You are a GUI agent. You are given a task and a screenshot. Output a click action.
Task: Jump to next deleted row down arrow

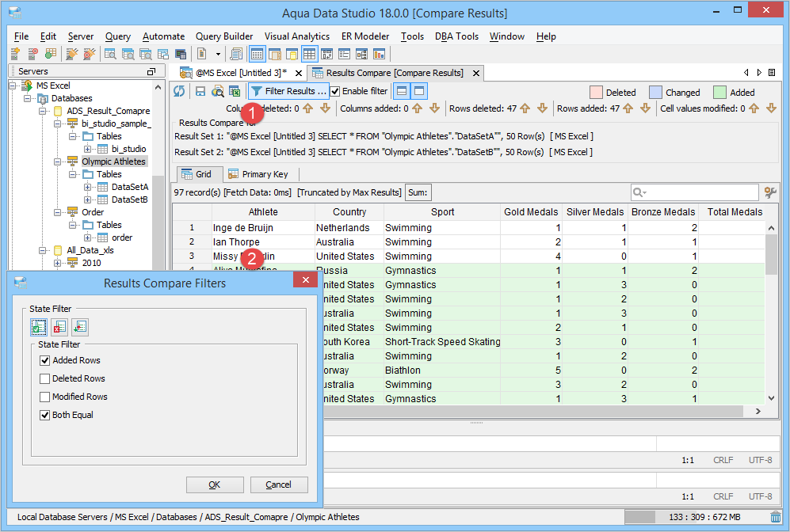pos(542,108)
